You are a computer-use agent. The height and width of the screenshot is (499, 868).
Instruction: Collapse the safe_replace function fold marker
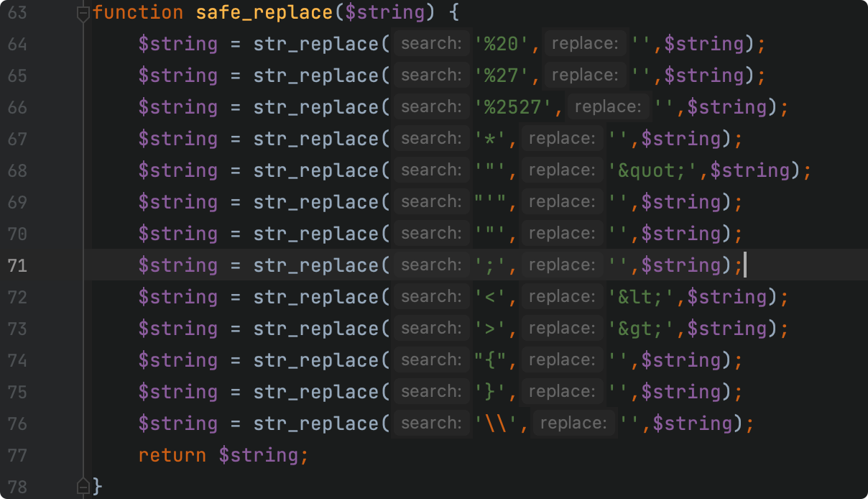coord(83,13)
